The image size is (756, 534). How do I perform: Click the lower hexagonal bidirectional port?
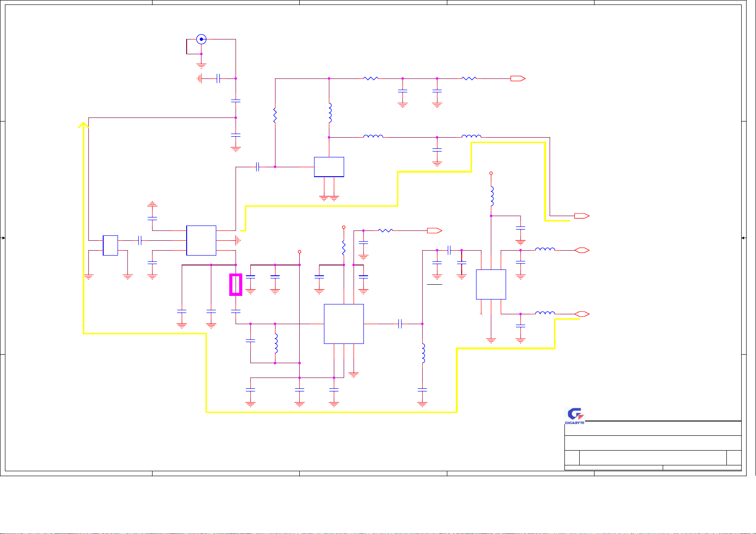tap(582, 314)
